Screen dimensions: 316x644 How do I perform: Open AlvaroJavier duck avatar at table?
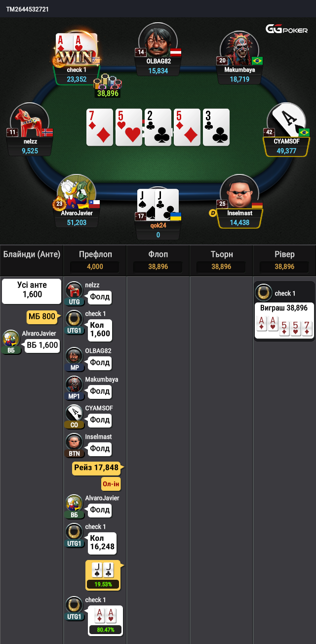tap(77, 191)
